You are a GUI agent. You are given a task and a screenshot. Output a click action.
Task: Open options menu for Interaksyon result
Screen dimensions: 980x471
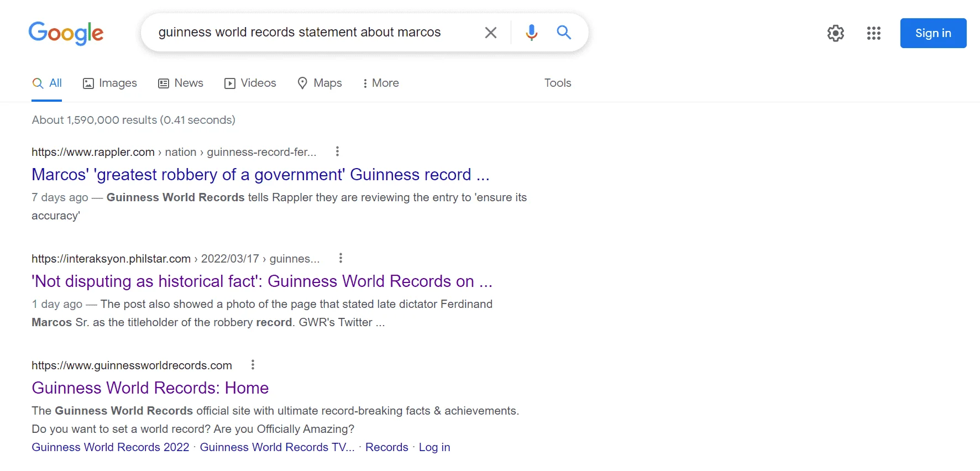[340, 258]
